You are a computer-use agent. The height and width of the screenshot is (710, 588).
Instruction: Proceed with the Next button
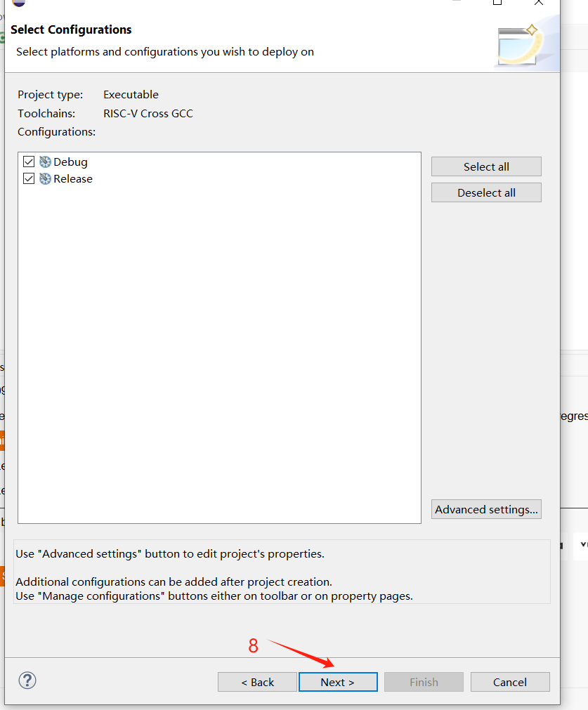338,682
